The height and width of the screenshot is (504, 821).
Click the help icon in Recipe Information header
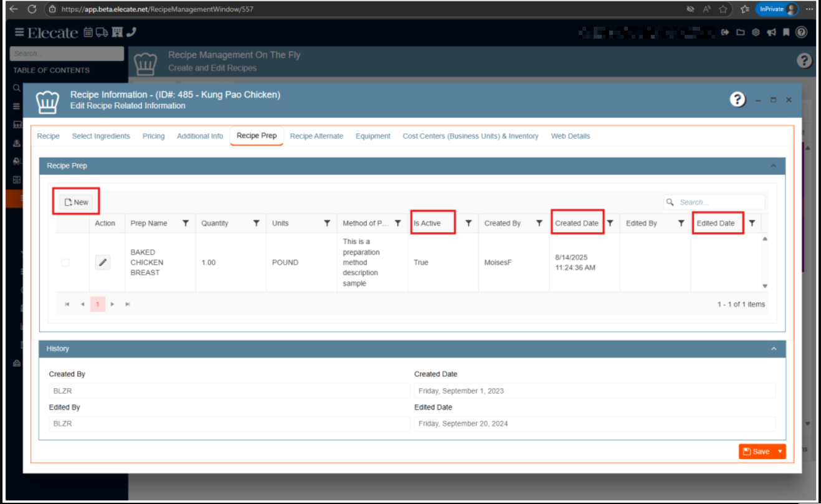point(738,100)
